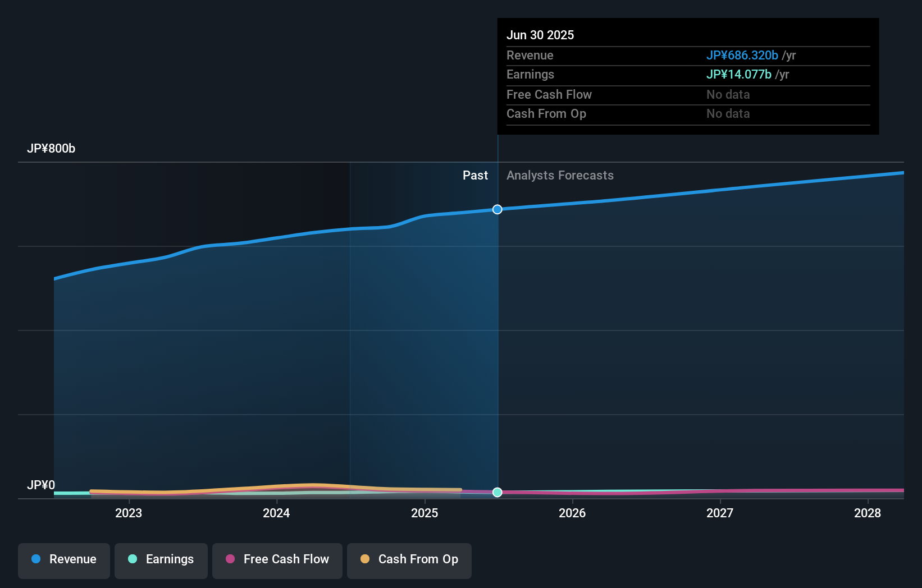Image resolution: width=922 pixels, height=588 pixels.
Task: Click the JP¥800b axis gridline label
Action: tap(51, 149)
